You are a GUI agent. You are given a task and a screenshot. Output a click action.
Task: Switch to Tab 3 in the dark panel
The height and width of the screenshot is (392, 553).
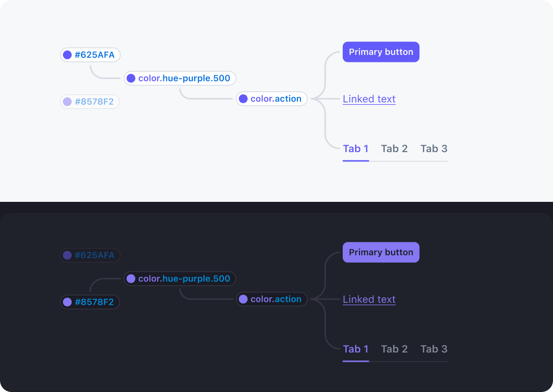(434, 349)
